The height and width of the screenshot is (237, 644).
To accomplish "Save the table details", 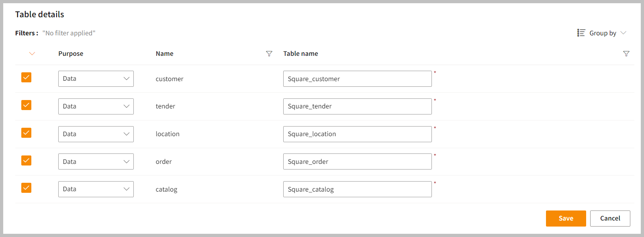I will coord(566,219).
